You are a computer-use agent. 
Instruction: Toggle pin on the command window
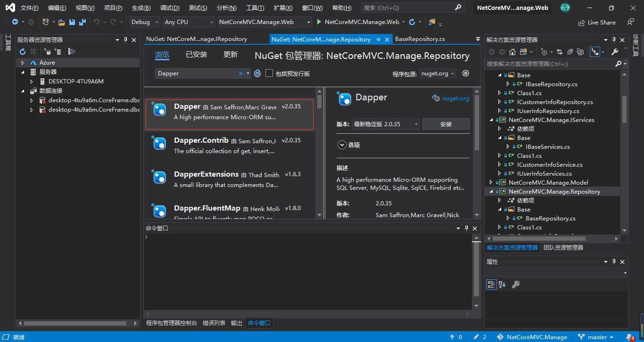click(467, 228)
